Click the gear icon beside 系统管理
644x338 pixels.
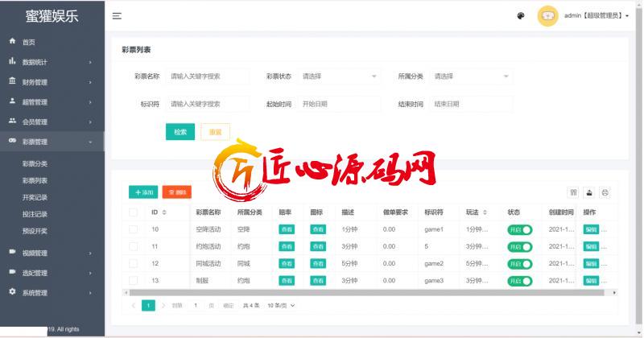[x=12, y=291]
